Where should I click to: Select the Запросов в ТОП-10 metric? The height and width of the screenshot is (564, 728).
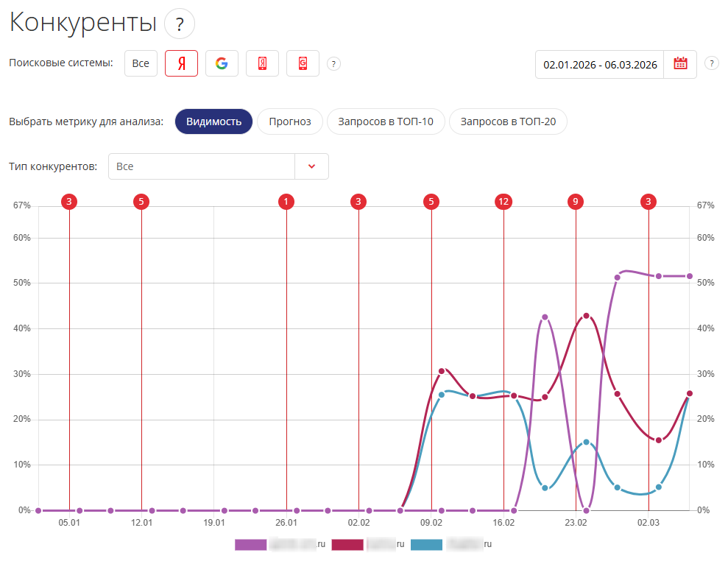[386, 121]
